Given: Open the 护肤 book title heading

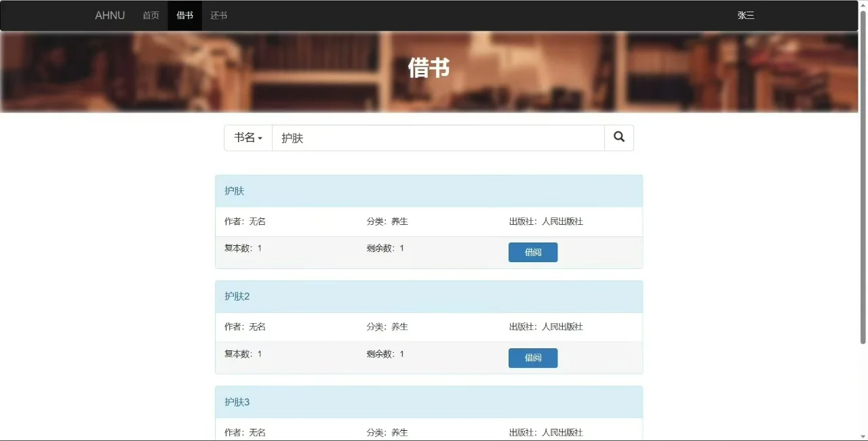Looking at the screenshot, I should click(234, 190).
